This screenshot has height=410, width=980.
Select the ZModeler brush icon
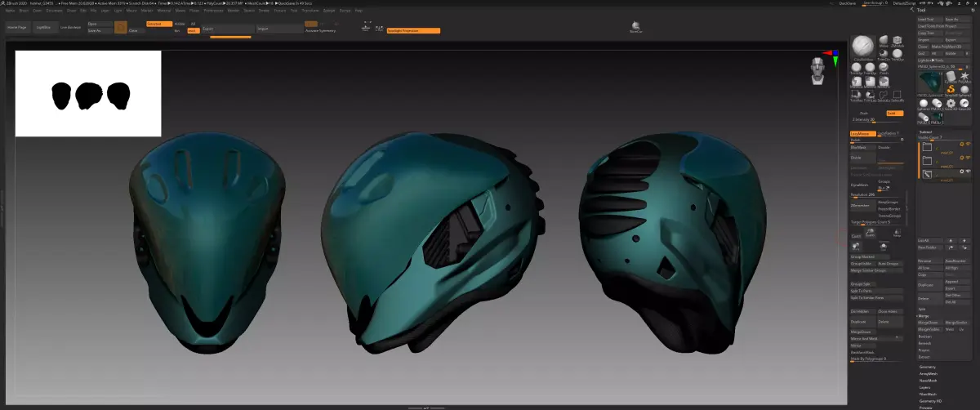pyautogui.click(x=898, y=40)
